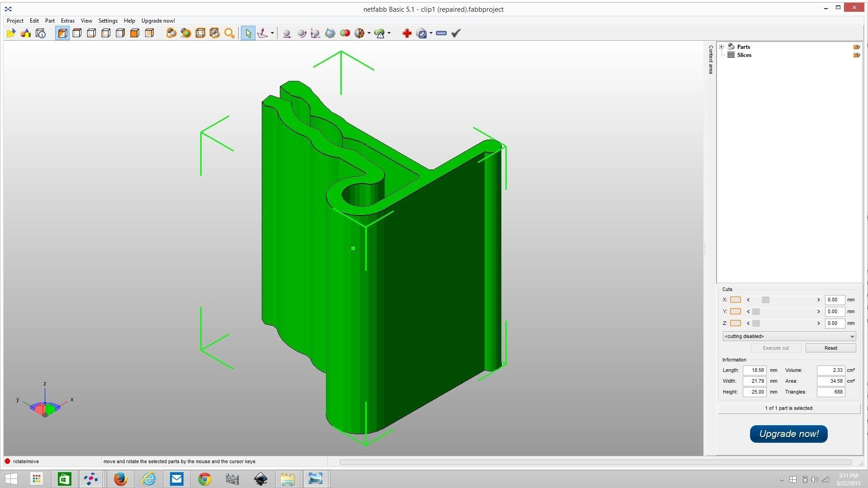
Task: Click the red and green spheres icon
Action: pos(345,33)
